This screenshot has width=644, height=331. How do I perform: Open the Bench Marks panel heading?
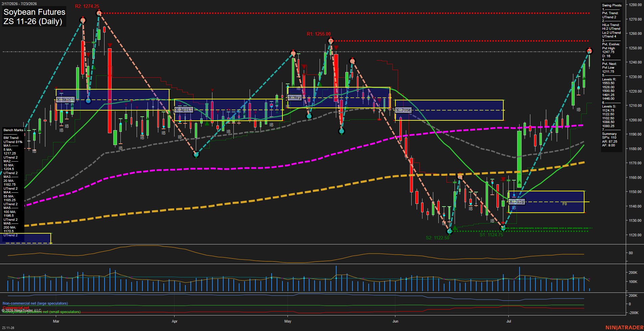(x=14, y=130)
